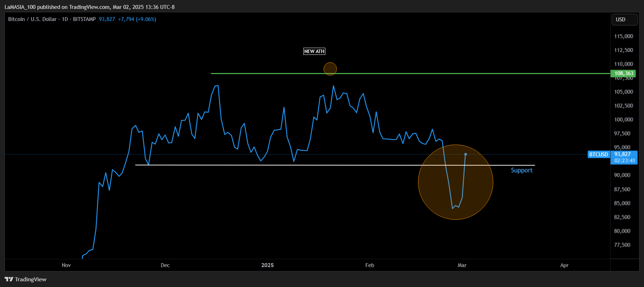Click the 87,500 price axis label
The height and width of the screenshot is (287, 644).
(622, 189)
